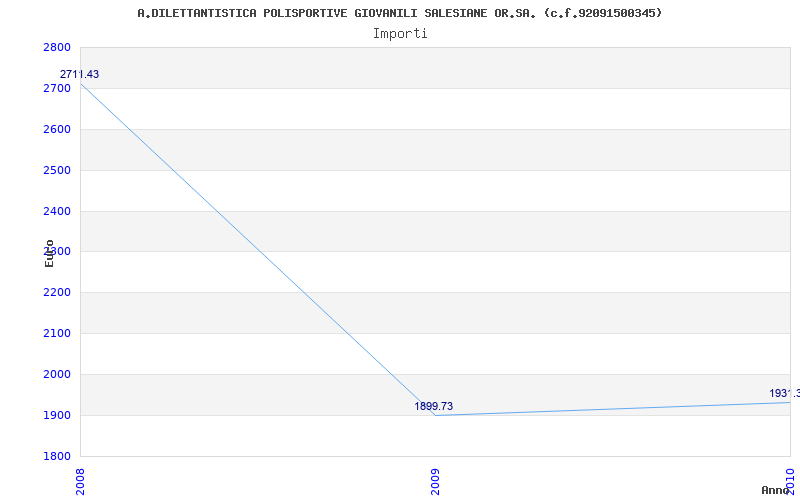Click the 2711.43 data label

(x=80, y=74)
